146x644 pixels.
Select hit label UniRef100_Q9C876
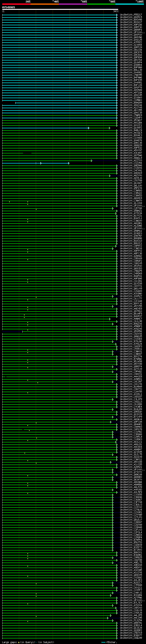coord(131,53)
